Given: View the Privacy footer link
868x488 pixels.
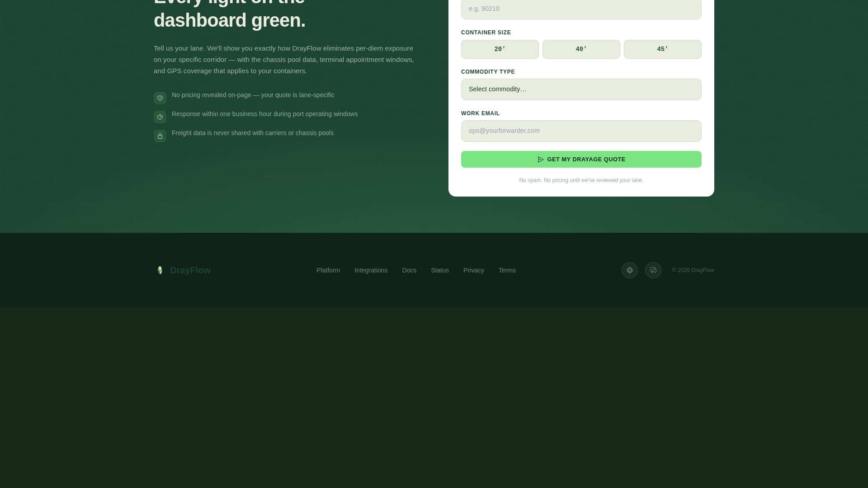Looking at the screenshot, I should 474,270.
